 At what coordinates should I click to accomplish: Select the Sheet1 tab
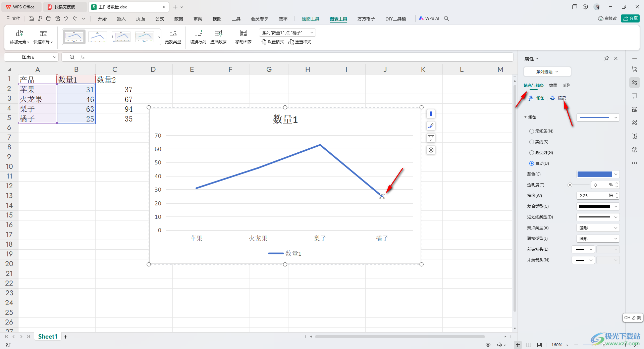pos(48,337)
